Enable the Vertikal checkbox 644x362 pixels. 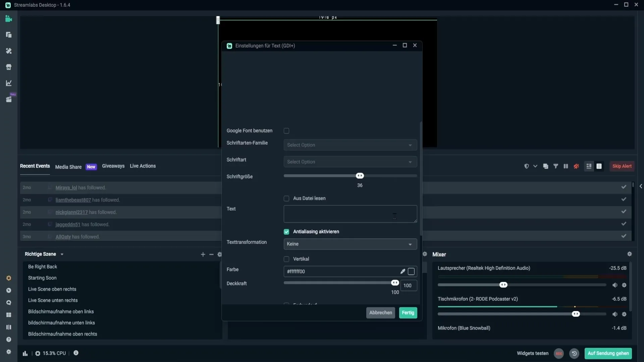point(286,259)
